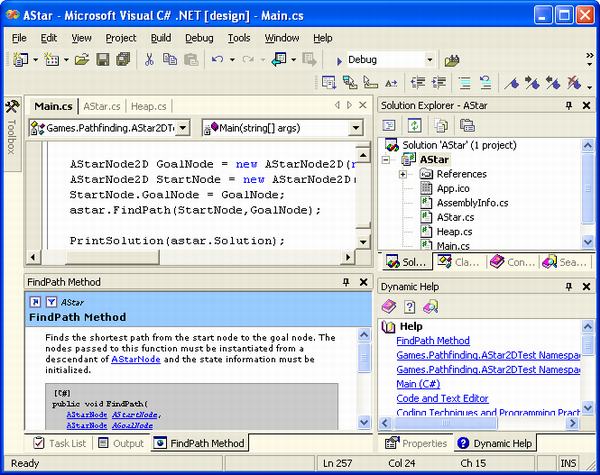Collapse the AStar project node
600x475 pixels.
click(x=386, y=160)
